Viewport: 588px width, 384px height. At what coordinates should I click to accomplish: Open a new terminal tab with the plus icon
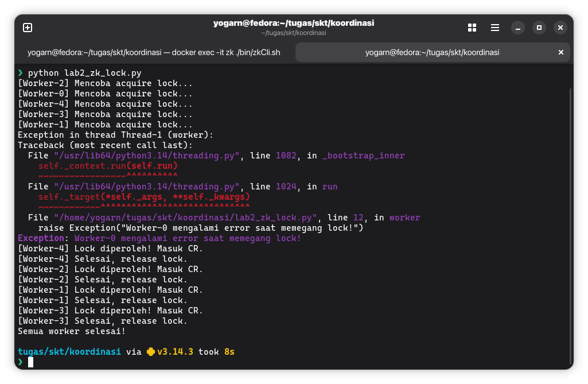coord(28,28)
